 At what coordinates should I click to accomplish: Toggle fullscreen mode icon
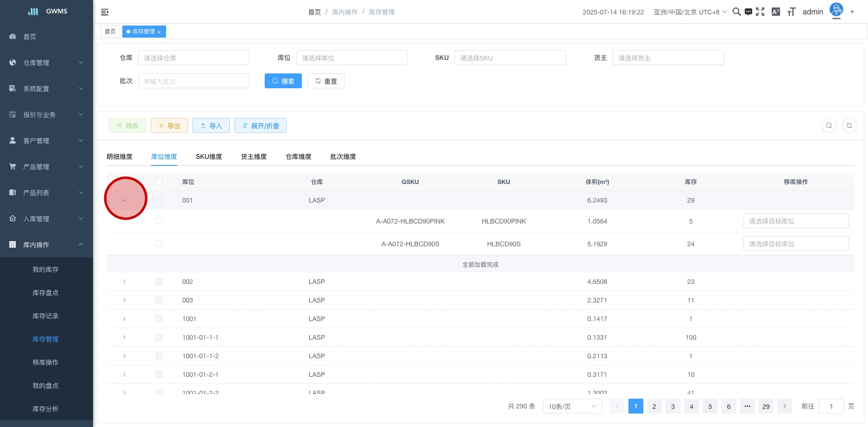(x=760, y=12)
